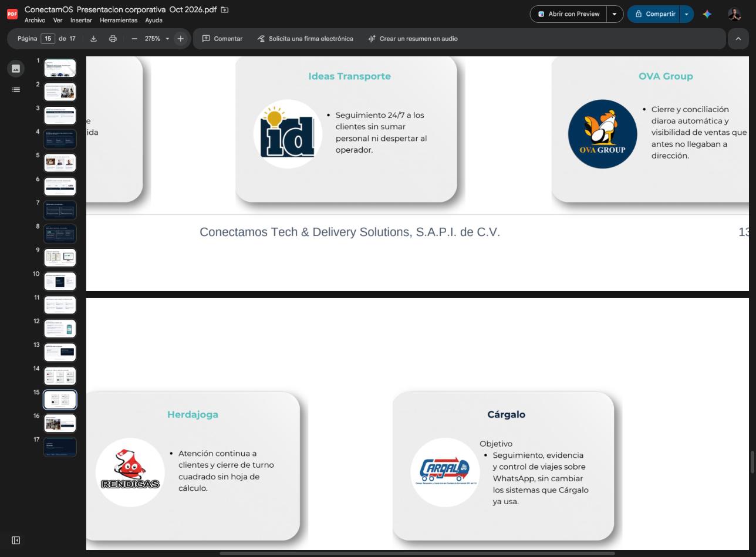The image size is (756, 557).
Task: Click the horizontal scrollbar handle
Action: point(417,553)
